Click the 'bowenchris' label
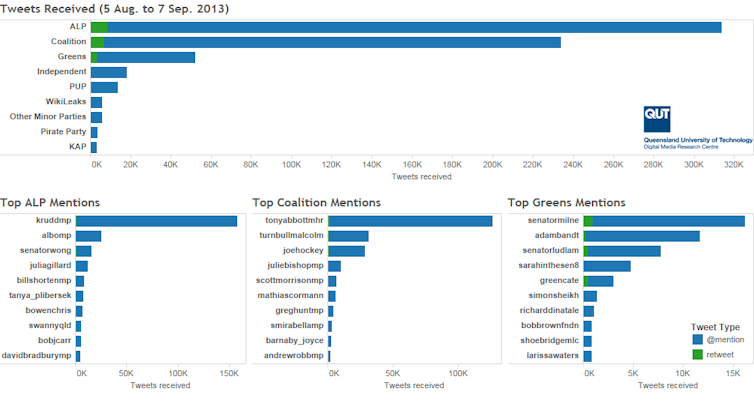 click(x=48, y=310)
